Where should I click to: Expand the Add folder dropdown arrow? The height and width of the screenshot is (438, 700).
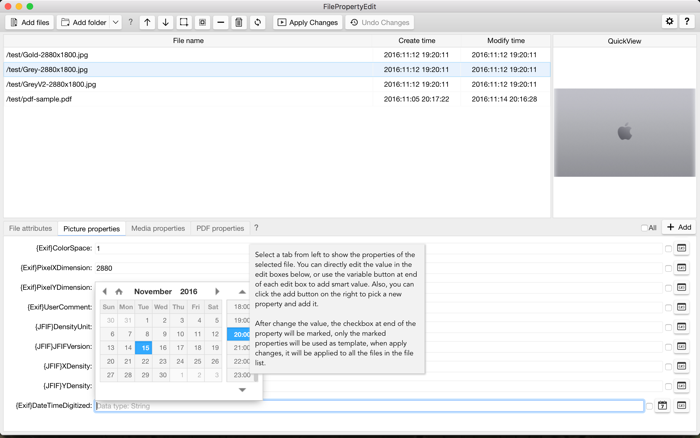[115, 22]
